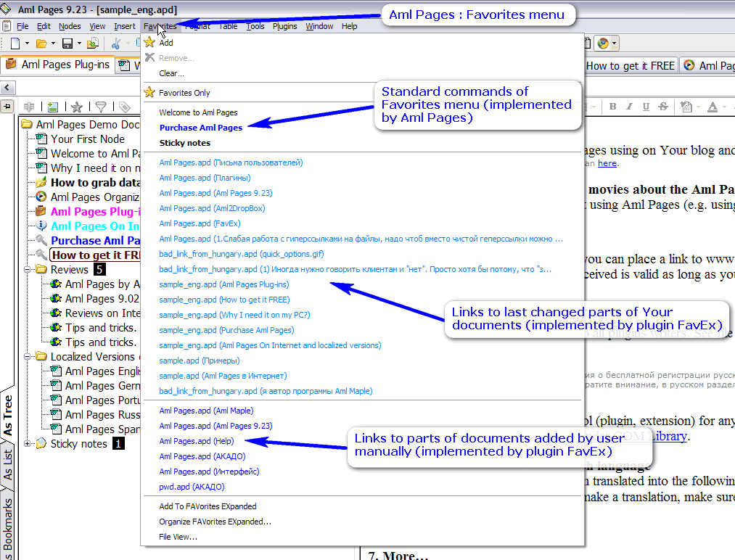Click the briefcase icon on Plug-ins tab
Viewport: 735px width, 560px height.
click(x=12, y=65)
